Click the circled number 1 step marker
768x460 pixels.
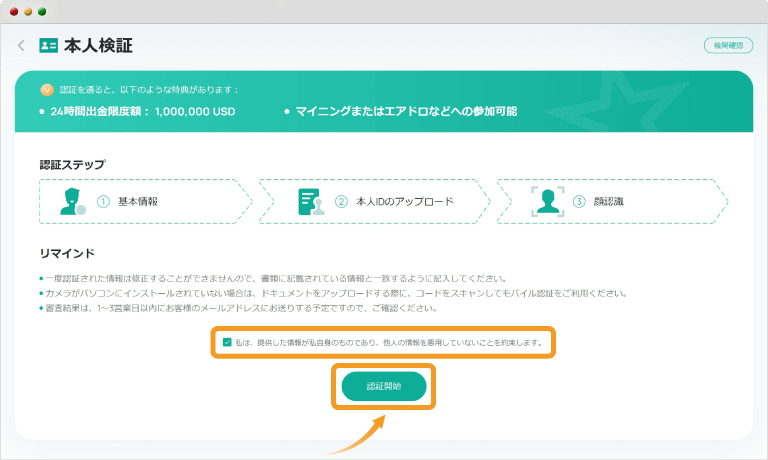tap(103, 201)
